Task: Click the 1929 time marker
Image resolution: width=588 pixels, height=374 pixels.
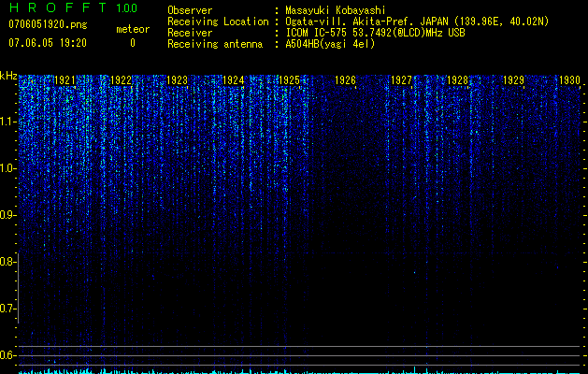Action: [x=513, y=80]
